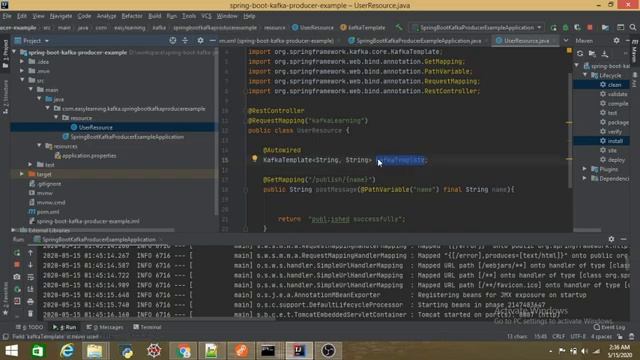Click the up arrow in Run console
This screenshot has width=640, height=360.
31,253
